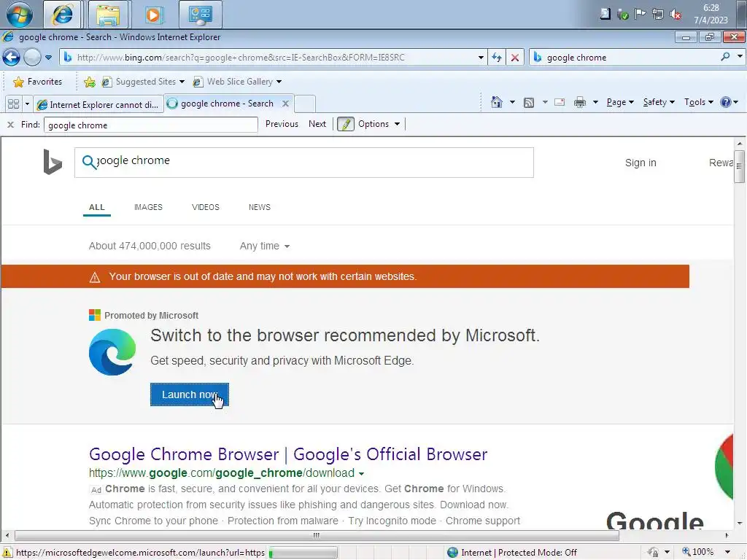Click the Print icon
Viewport: 747px width, 560px height.
pos(580,102)
